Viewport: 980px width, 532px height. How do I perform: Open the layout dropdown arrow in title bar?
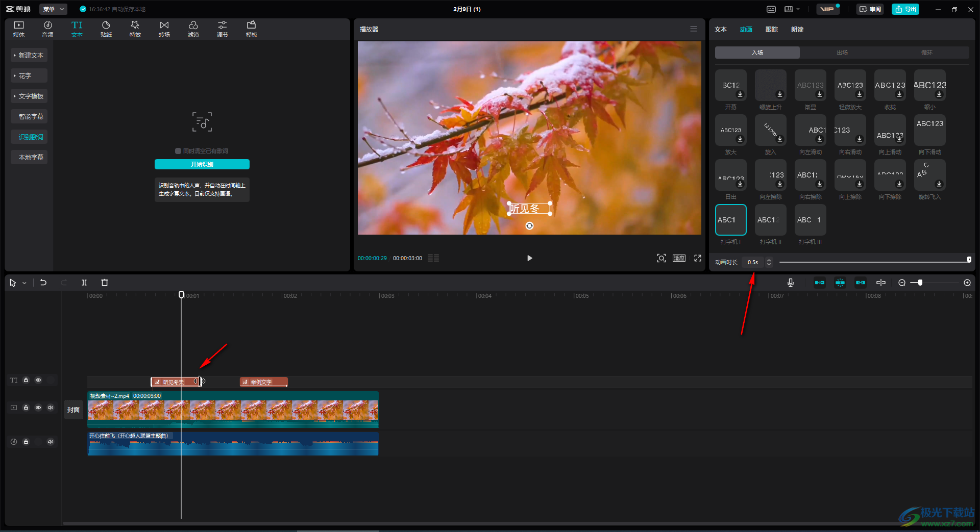coord(798,9)
